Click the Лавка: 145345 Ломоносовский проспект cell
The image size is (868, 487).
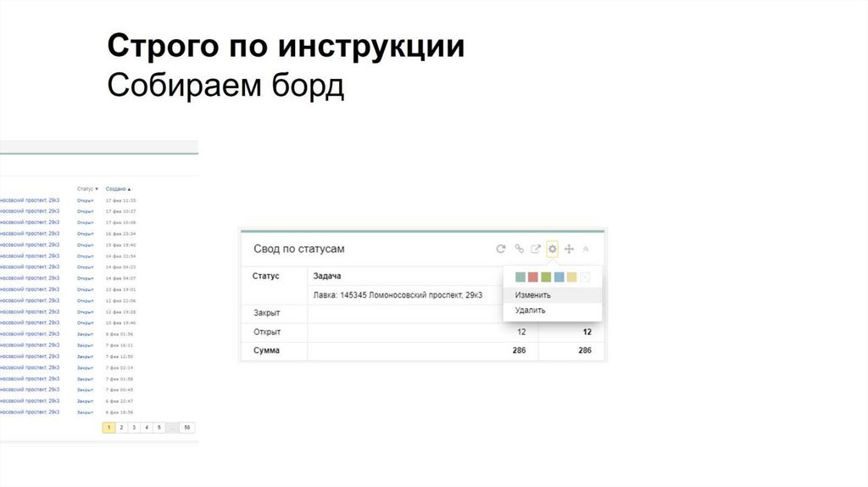click(x=398, y=295)
